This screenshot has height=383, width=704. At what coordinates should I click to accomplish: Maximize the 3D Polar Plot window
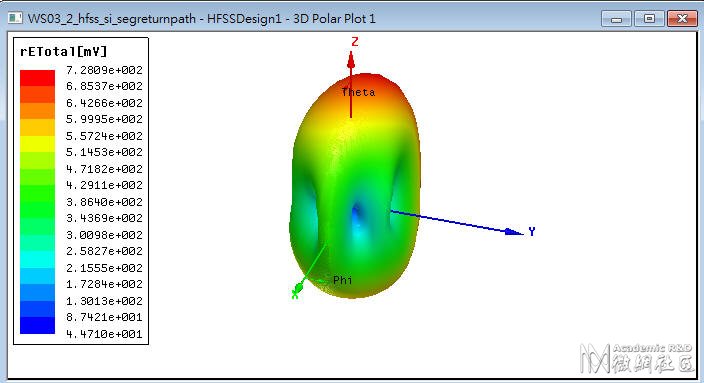(x=649, y=19)
